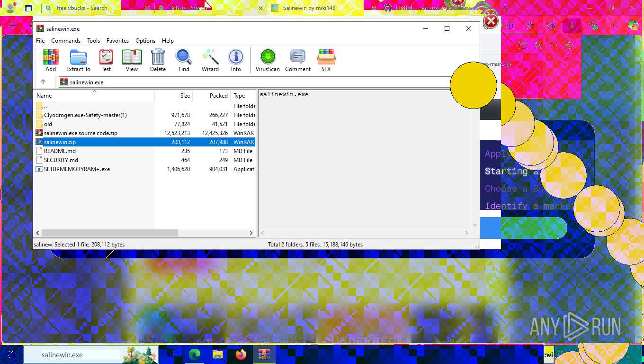Click the Add toolbar icon in WinRAR

coord(51,60)
